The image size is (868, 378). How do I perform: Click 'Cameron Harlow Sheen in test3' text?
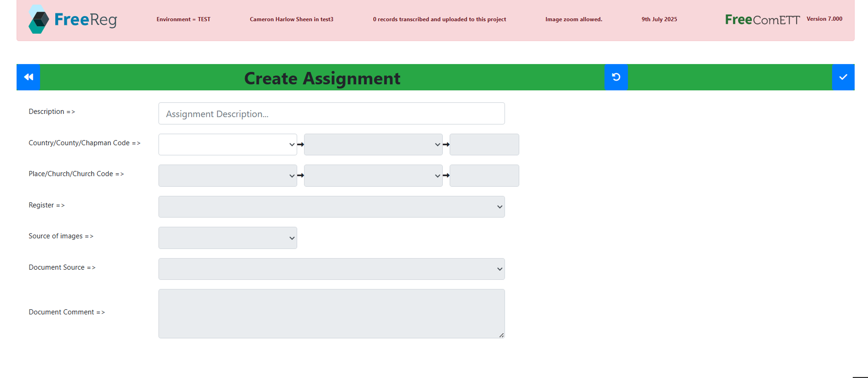292,19
